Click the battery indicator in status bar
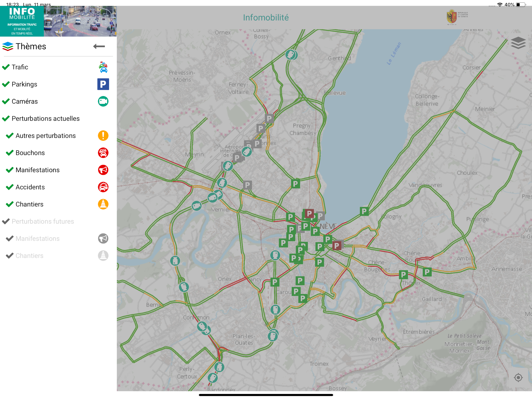532x399 pixels. [521, 5]
